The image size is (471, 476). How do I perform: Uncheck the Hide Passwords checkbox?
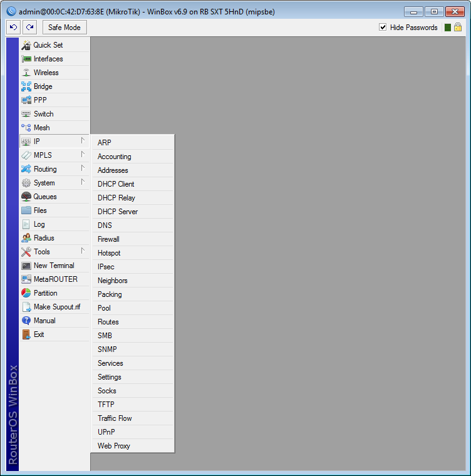click(383, 28)
